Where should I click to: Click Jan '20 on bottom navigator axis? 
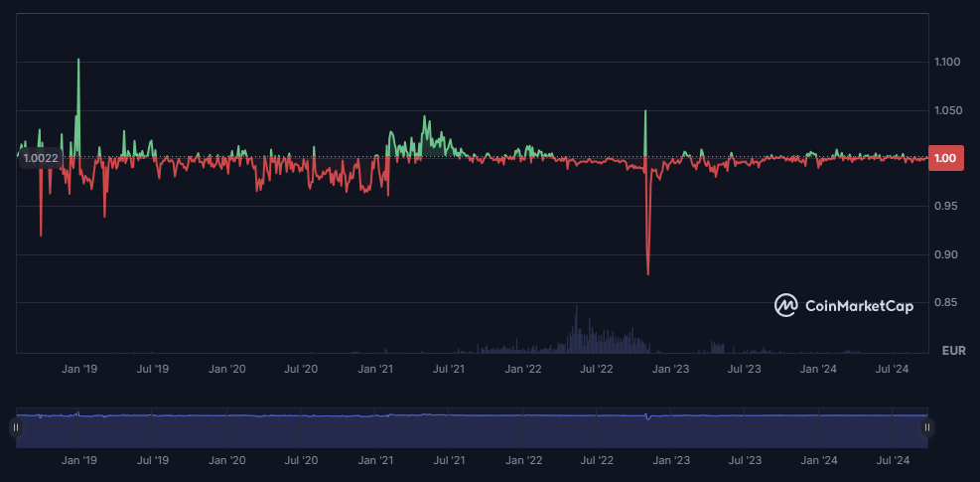click(x=227, y=461)
